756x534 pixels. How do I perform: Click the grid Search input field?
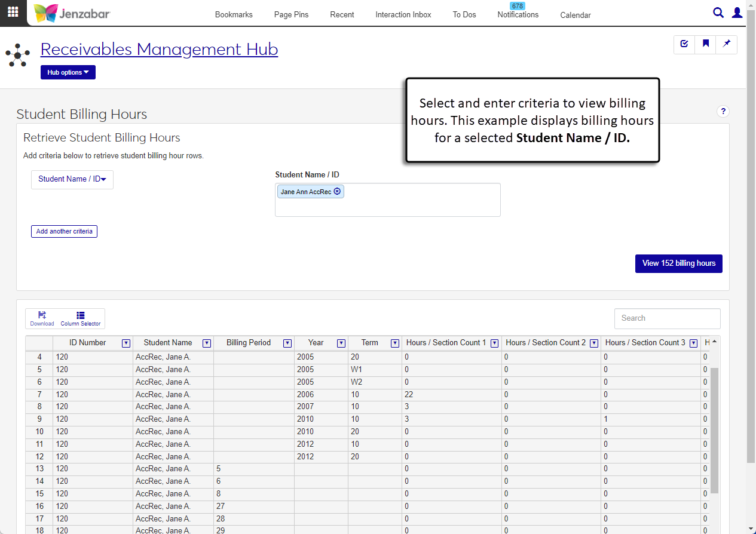pyautogui.click(x=667, y=318)
